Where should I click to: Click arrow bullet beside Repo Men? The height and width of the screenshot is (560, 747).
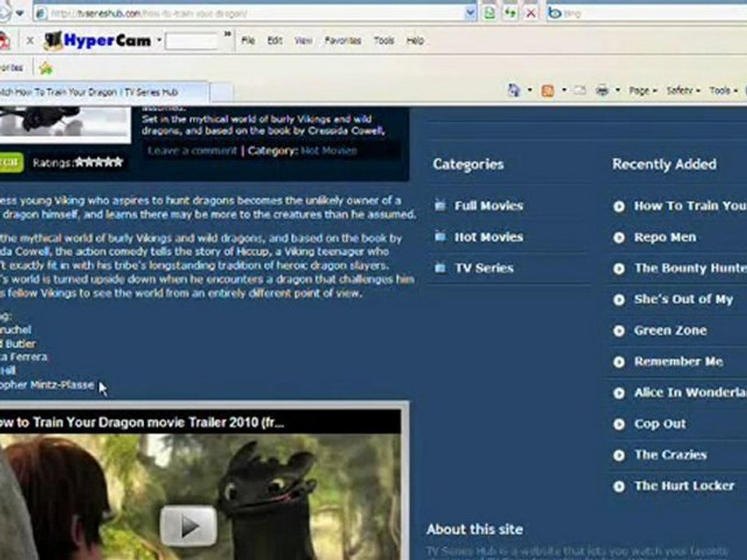[x=619, y=238]
